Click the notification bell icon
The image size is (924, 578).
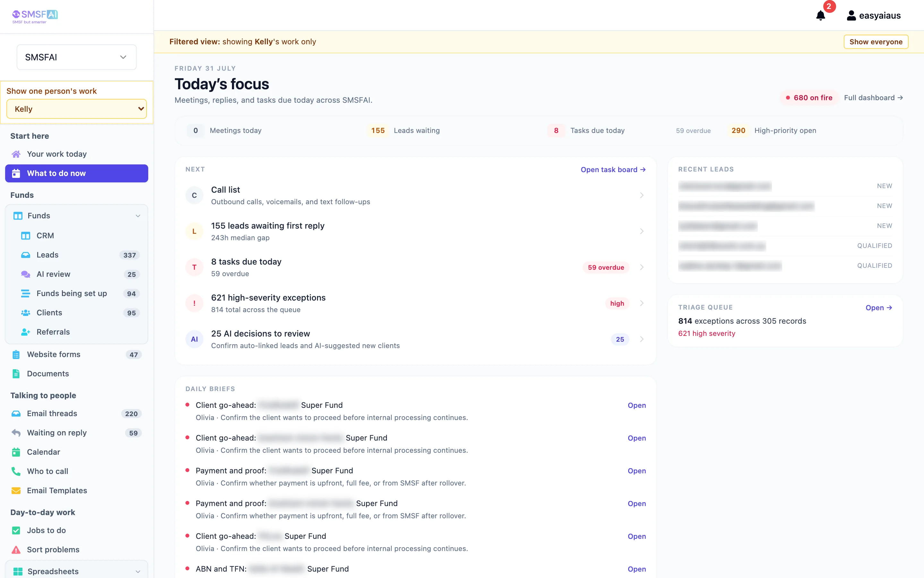[x=820, y=16]
